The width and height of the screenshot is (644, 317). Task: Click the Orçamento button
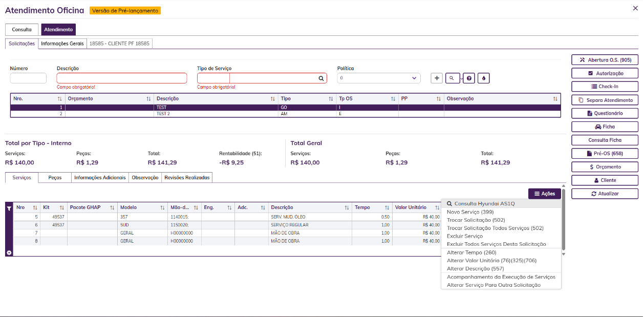coord(605,167)
